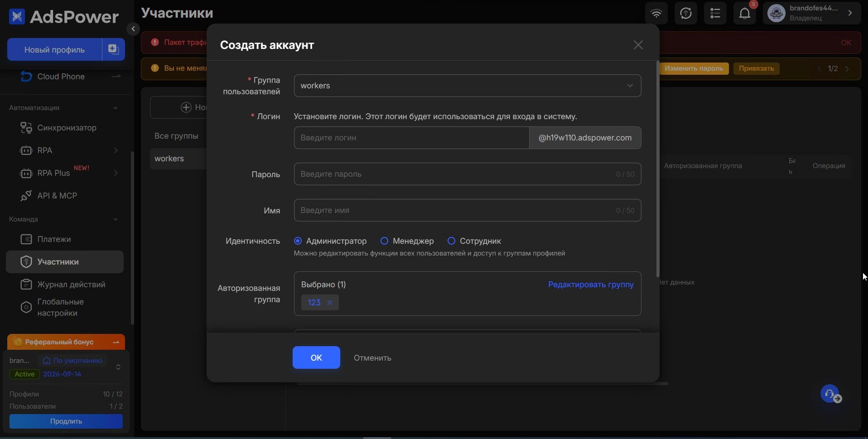
Task: Expand the RPA Plus submenu
Action: (116, 173)
